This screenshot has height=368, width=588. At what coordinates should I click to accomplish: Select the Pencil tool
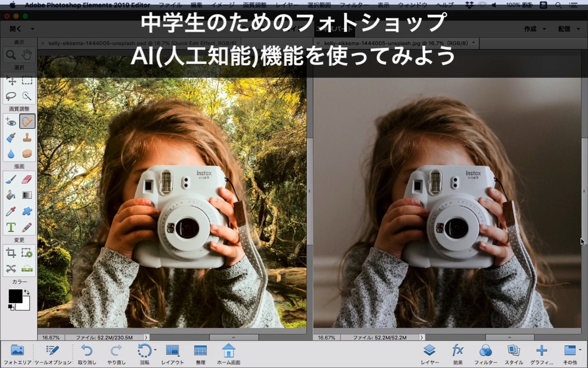coord(26,227)
